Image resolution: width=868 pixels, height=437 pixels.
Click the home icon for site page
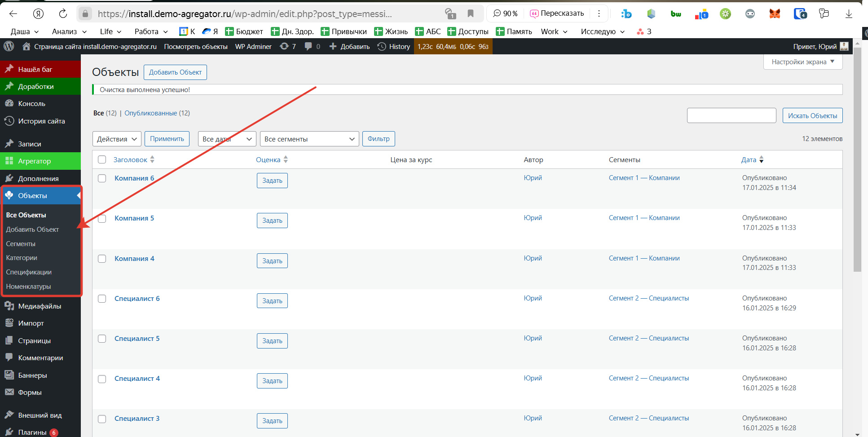coord(26,46)
